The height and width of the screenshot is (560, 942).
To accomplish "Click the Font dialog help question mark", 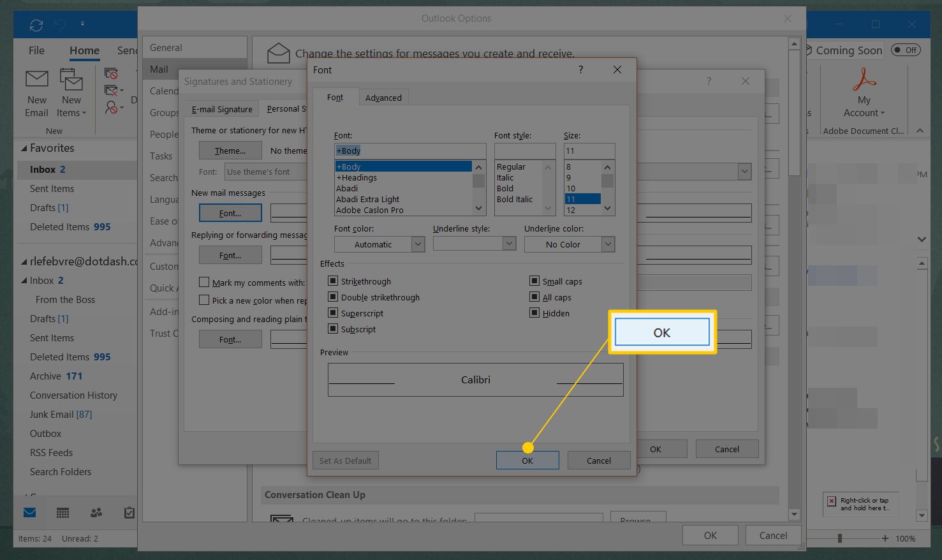I will coord(580,70).
